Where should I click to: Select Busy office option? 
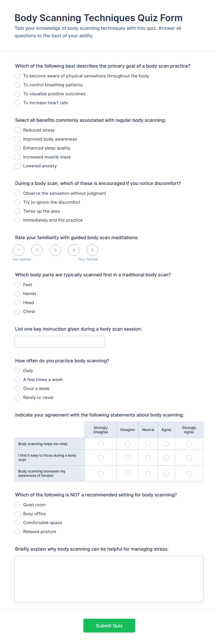pos(17,514)
